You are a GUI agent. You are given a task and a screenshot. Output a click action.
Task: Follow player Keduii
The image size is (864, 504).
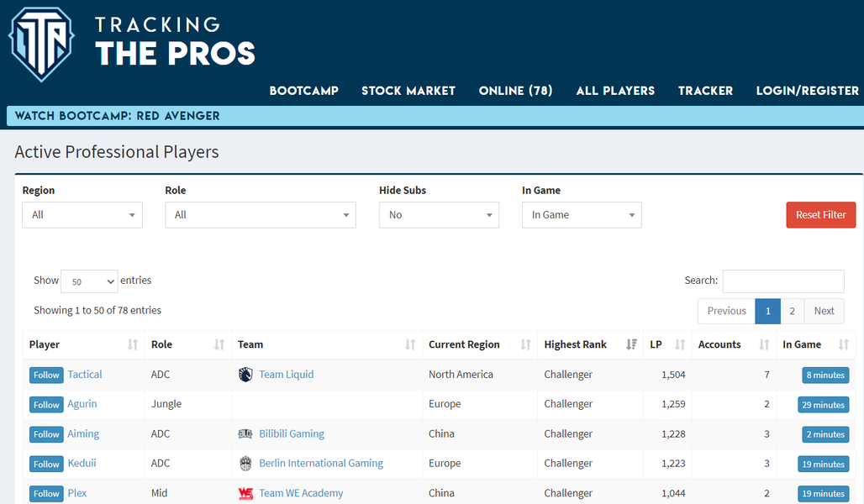pyautogui.click(x=46, y=465)
